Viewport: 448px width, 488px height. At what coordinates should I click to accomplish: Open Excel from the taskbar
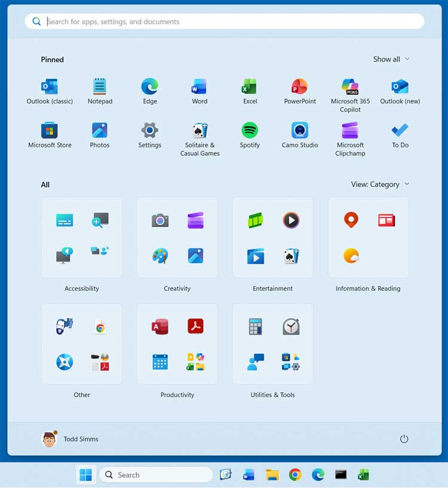click(363, 475)
